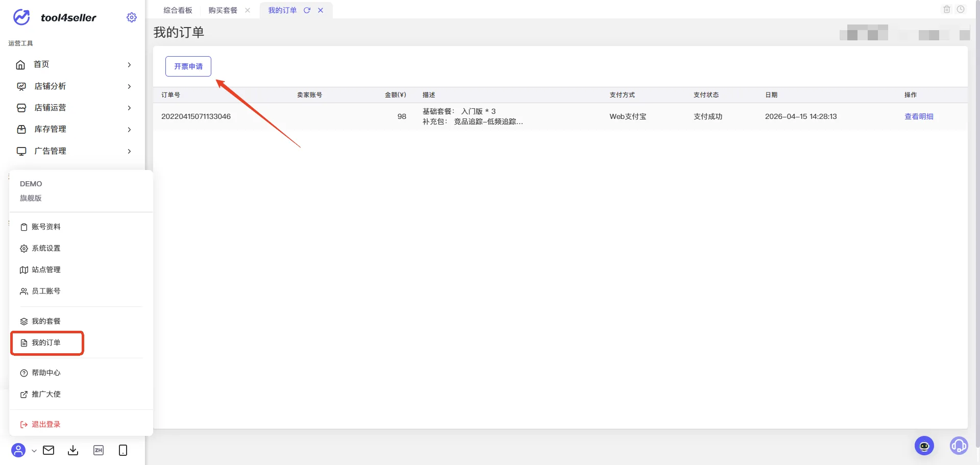Click the DEMO account name
The width and height of the screenshot is (980, 465).
pos(31,184)
